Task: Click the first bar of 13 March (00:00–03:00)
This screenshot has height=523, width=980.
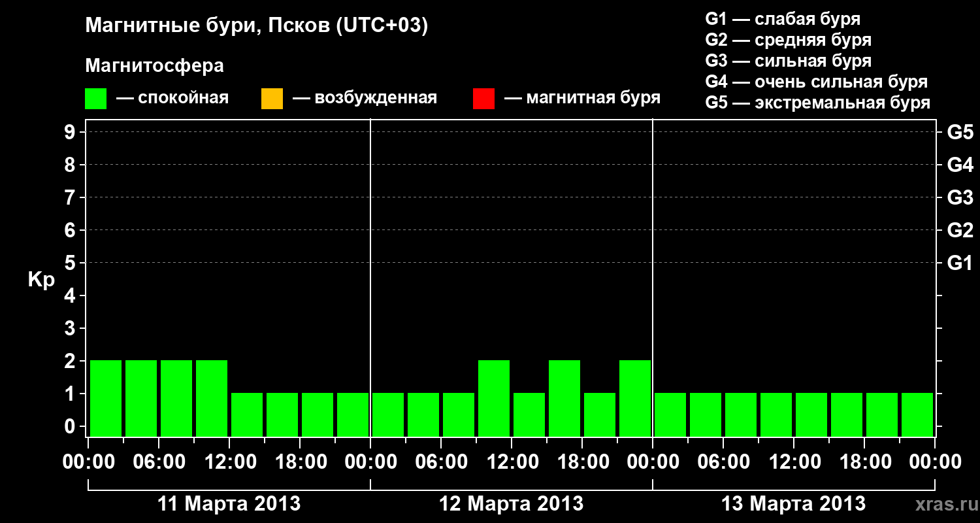Action: 670,414
